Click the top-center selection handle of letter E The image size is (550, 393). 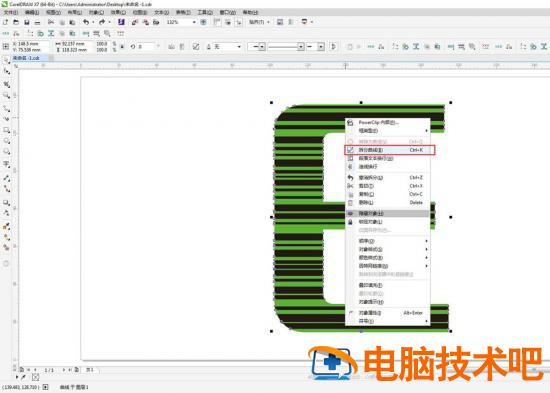(x=361, y=102)
